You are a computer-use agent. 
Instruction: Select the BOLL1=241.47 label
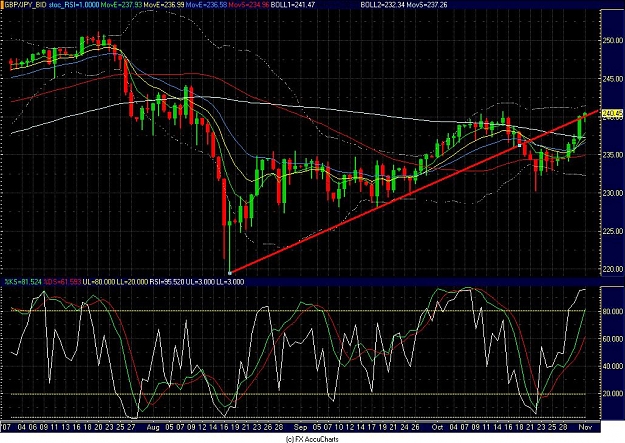[x=293, y=5]
